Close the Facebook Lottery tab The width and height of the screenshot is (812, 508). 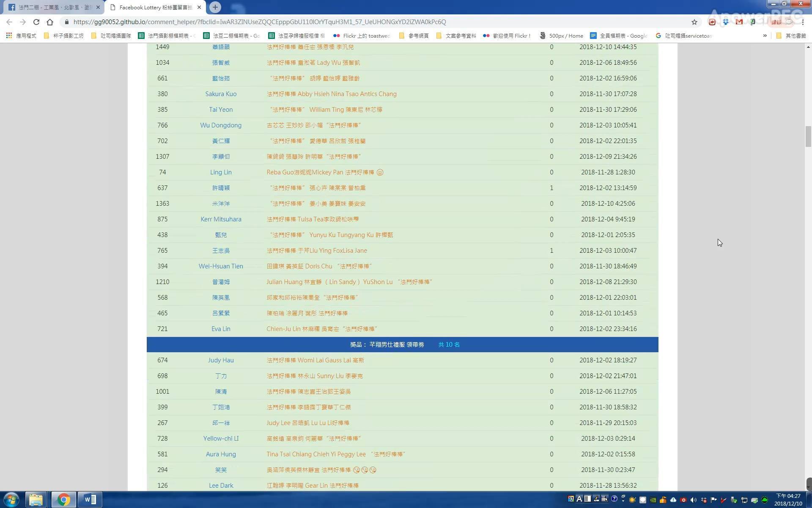(x=199, y=7)
